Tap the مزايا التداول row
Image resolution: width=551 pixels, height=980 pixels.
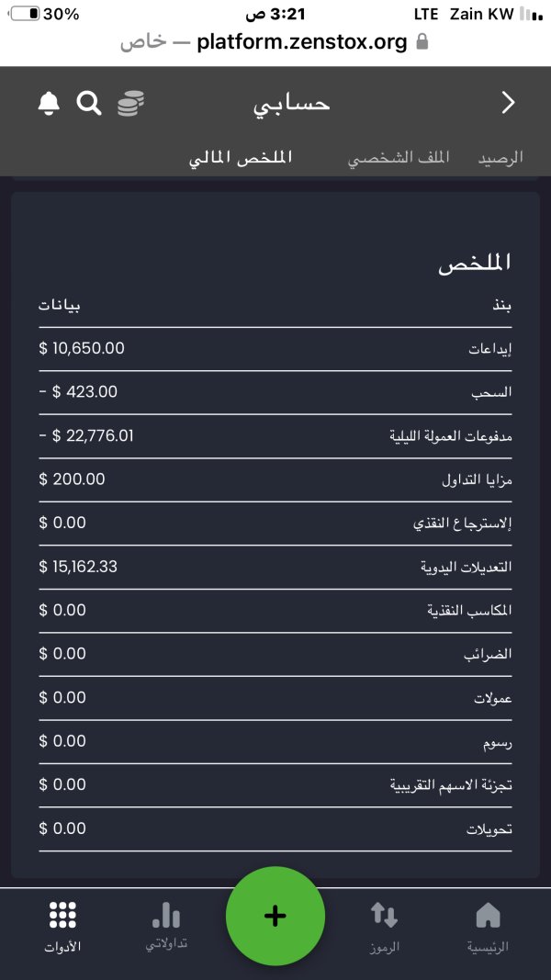pyautogui.click(x=275, y=480)
